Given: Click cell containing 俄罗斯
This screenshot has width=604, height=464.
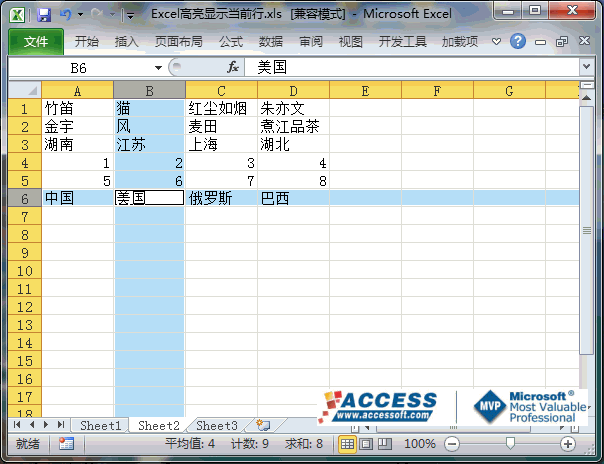Looking at the screenshot, I should pyautogui.click(x=221, y=198).
